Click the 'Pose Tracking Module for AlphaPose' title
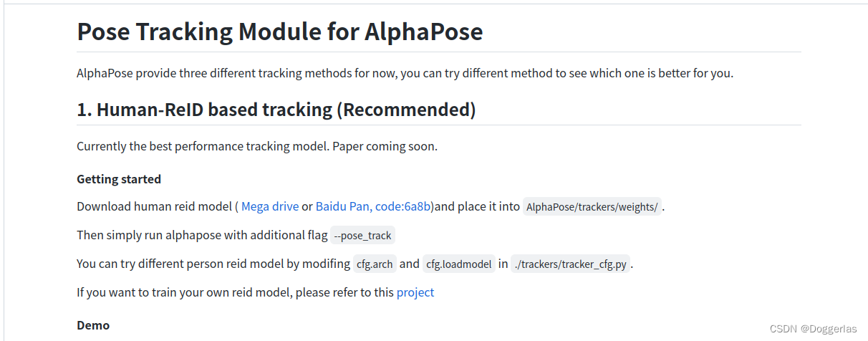This screenshot has width=868, height=341. (x=280, y=32)
